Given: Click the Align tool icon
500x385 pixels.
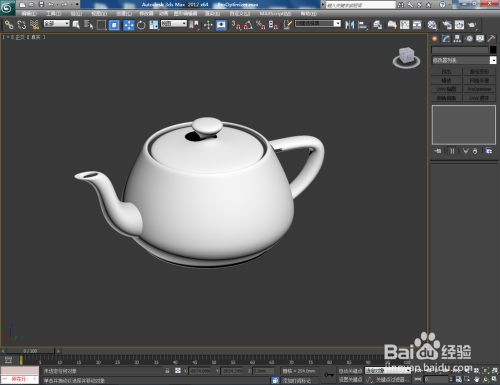Looking at the screenshot, I should (x=362, y=25).
